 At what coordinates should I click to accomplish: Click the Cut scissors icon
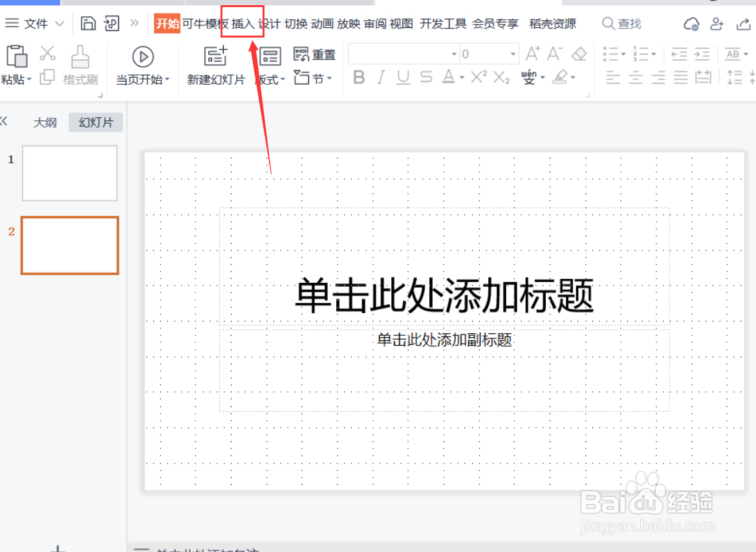pos(48,53)
